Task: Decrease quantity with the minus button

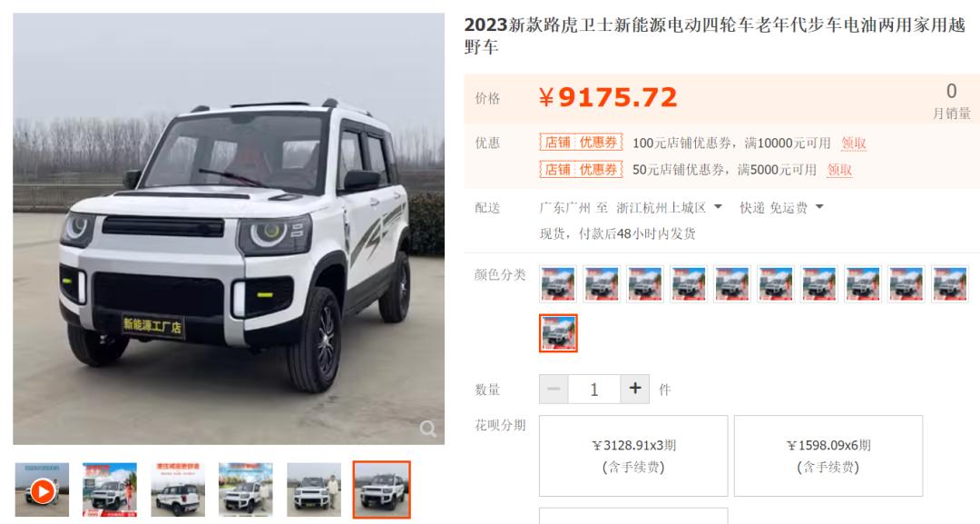Action: pyautogui.click(x=554, y=389)
